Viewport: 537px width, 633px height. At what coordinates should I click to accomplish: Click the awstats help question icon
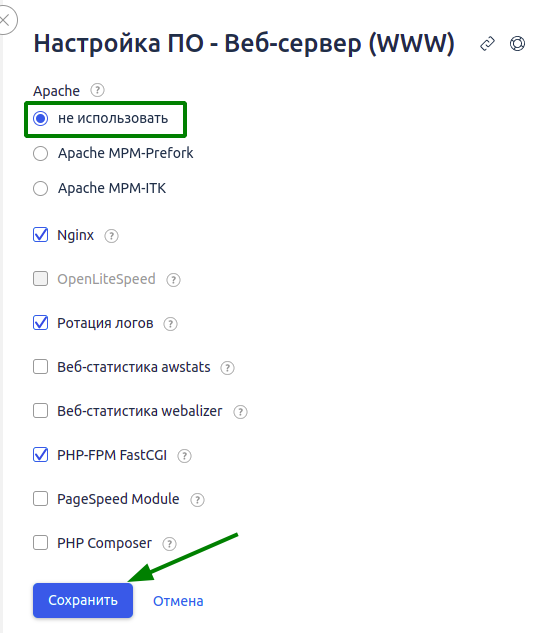pos(227,368)
